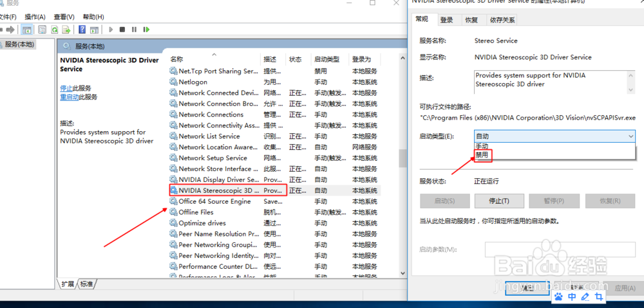Click the crop icon in floating toolbar
The width and height of the screenshot is (644, 308).
pos(599,296)
